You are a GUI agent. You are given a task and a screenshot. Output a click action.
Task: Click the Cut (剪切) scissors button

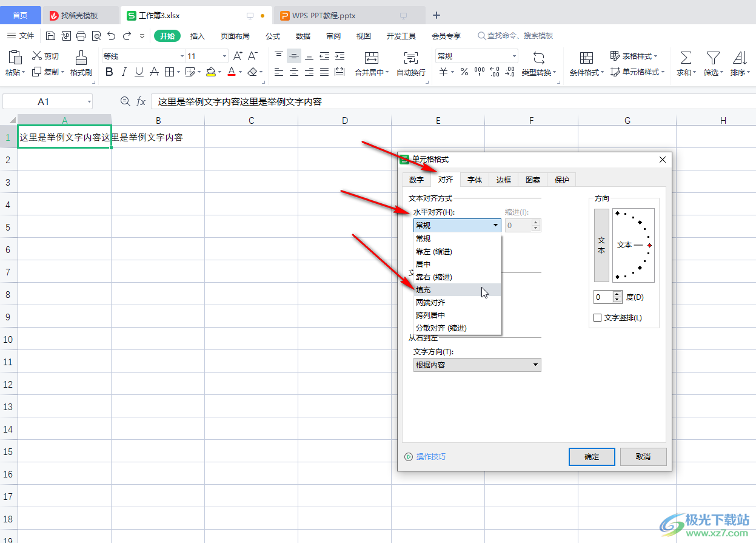45,56
